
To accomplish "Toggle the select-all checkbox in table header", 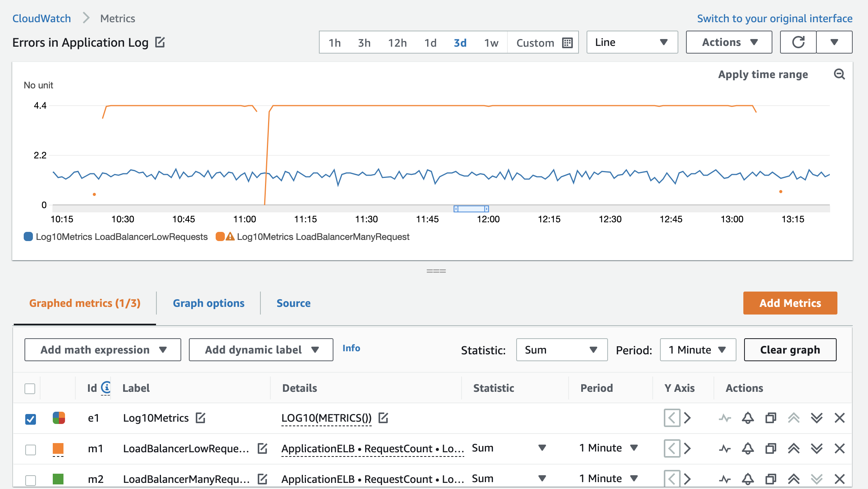I will click(30, 388).
